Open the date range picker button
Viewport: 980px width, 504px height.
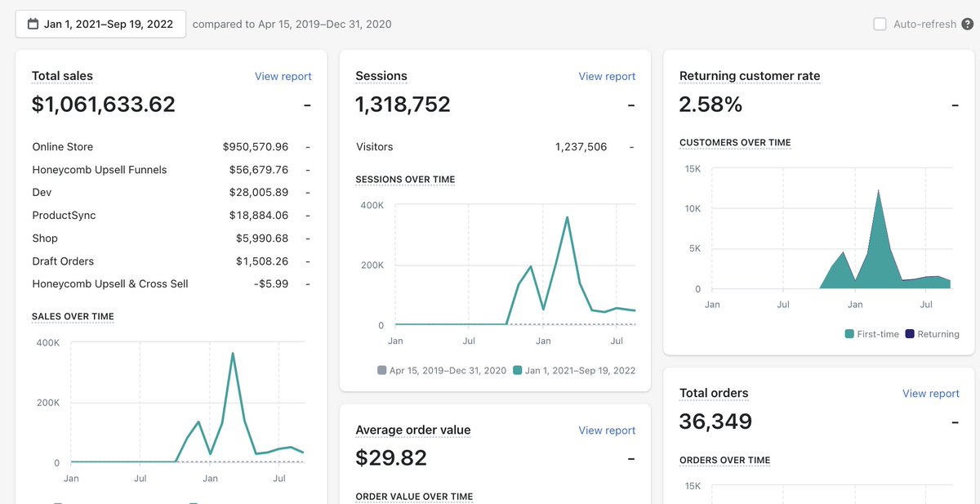[100, 24]
